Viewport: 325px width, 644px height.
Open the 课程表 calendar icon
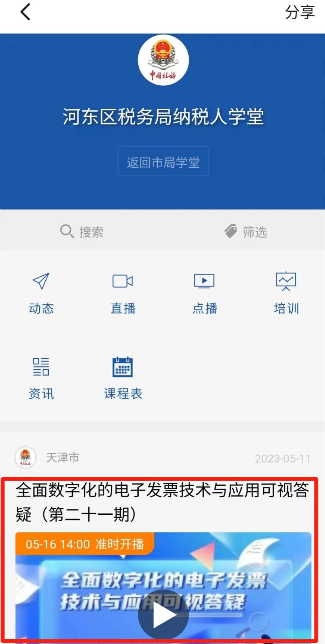click(x=123, y=367)
